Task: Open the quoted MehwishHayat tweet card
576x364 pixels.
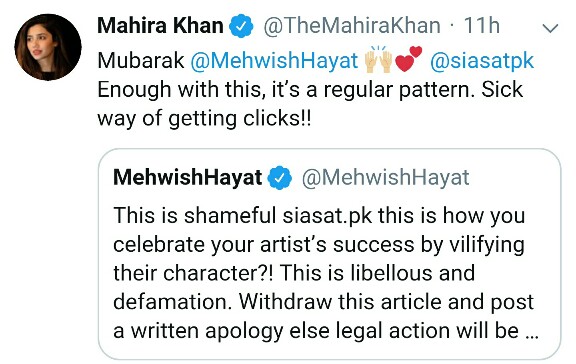Action: pos(330,254)
